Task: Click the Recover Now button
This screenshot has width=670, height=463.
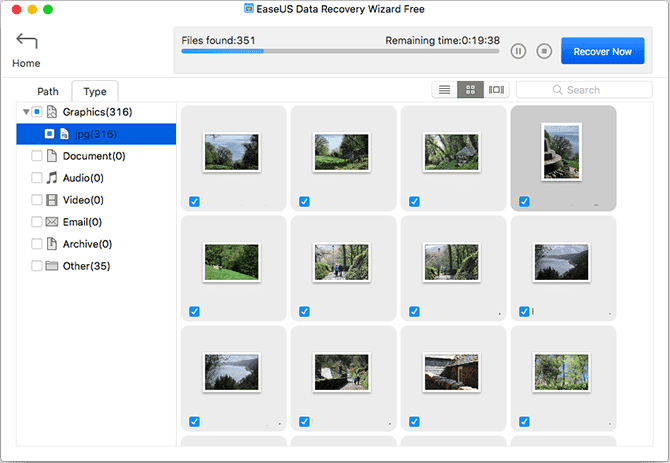Action: click(x=602, y=51)
